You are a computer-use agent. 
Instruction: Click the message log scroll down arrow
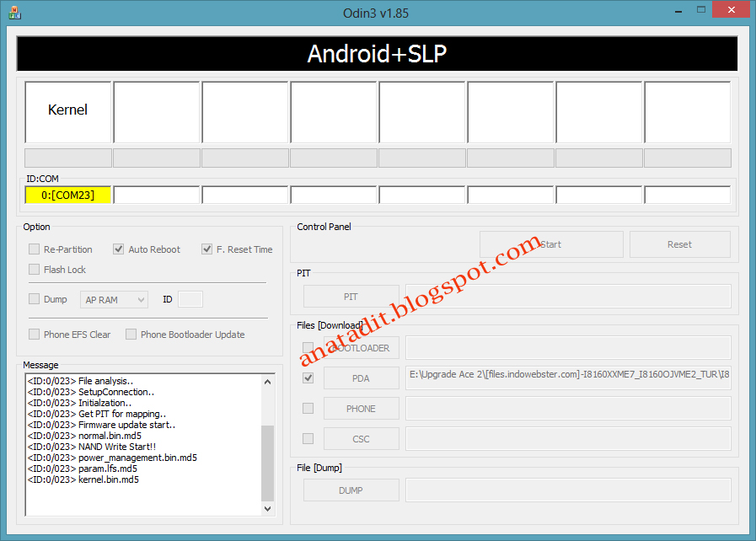point(267,508)
